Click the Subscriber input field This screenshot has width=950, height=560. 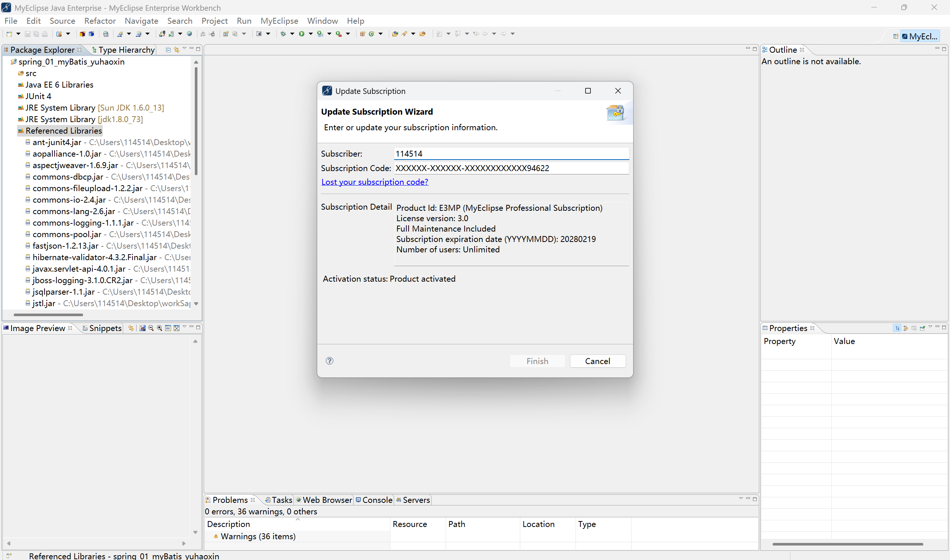point(512,154)
